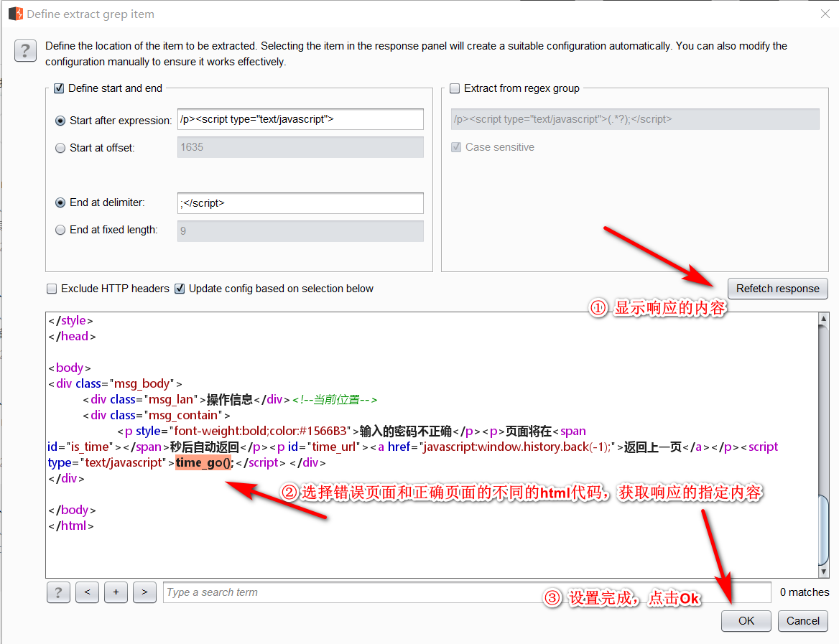Screen dimensions: 839x644
Task: Click the Refetch response button
Action: [777, 289]
